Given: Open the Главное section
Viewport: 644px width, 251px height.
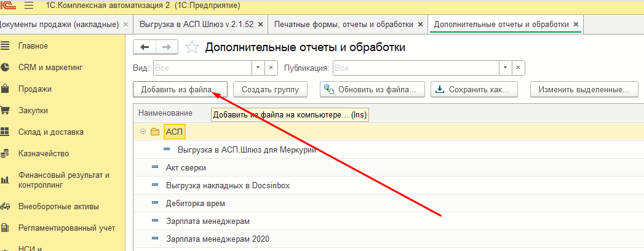Looking at the screenshot, I should click(33, 46).
